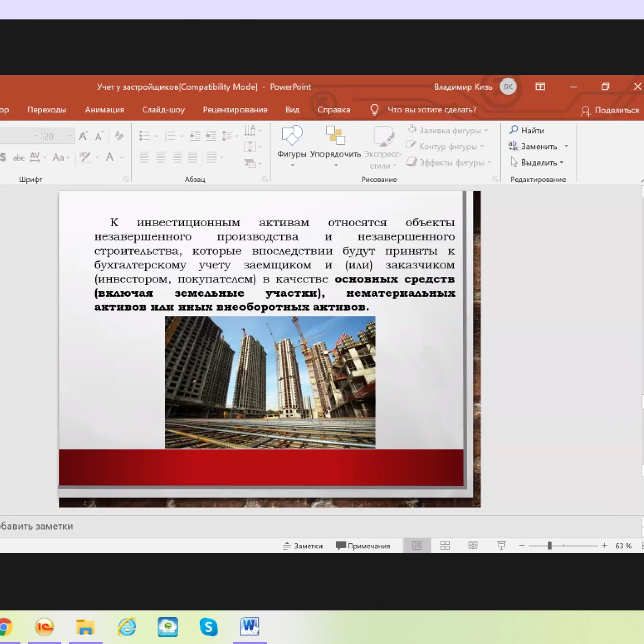Switch to Reading view icon
Image resolution: width=644 pixels, height=644 pixels.
pos(473,546)
